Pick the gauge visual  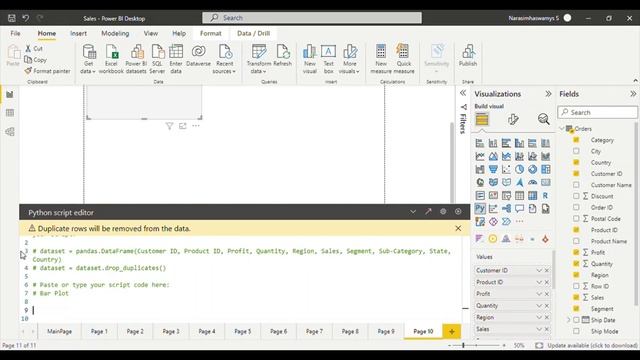pos(532,182)
